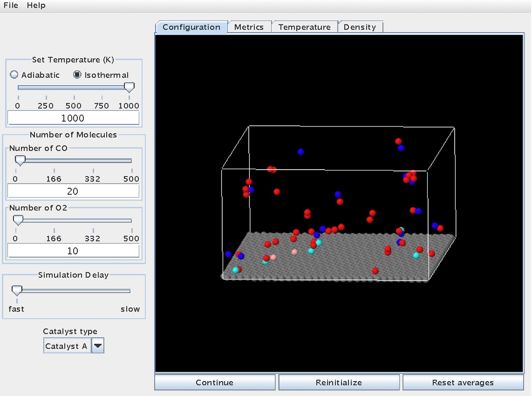Image resolution: width=532 pixels, height=396 pixels.
Task: Click the Reinitialize button
Action: 339,382
